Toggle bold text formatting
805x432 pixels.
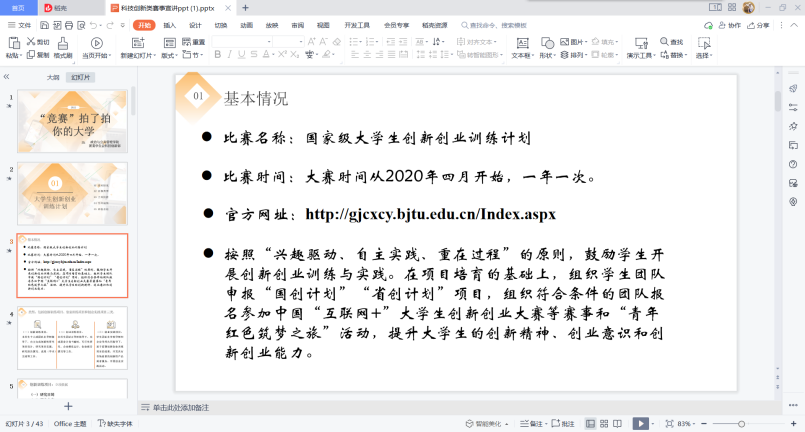click(x=217, y=56)
